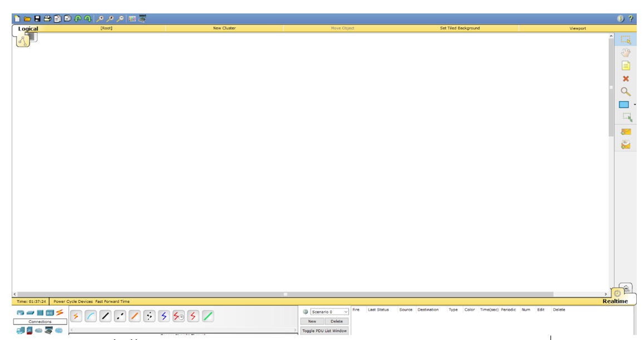644x340 pixels.
Task: Pick the orange Fiber cable
Action: click(x=135, y=316)
